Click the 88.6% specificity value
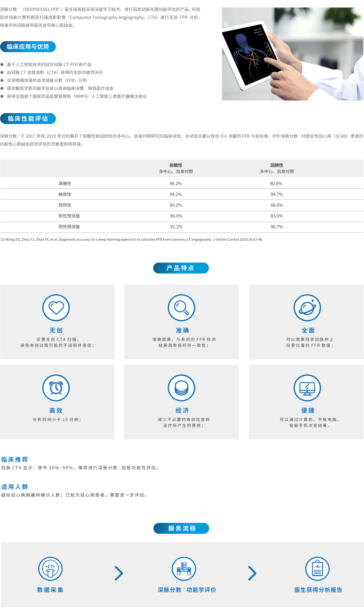Screen dimensions: 364x608 coord(277,205)
